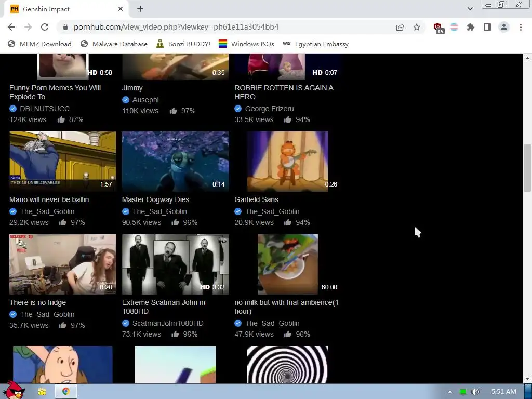Open The_Sad_Goblin under no milk video

[x=272, y=323]
